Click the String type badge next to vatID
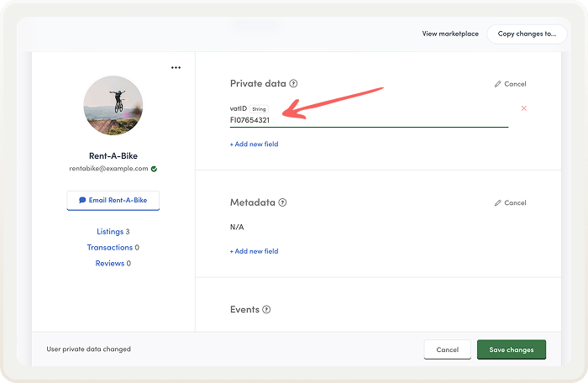This screenshot has width=588, height=383. click(259, 109)
